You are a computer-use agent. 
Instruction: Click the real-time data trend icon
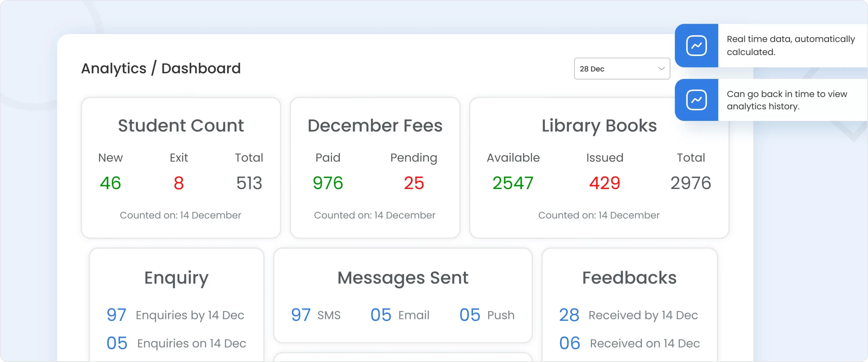[x=696, y=45]
